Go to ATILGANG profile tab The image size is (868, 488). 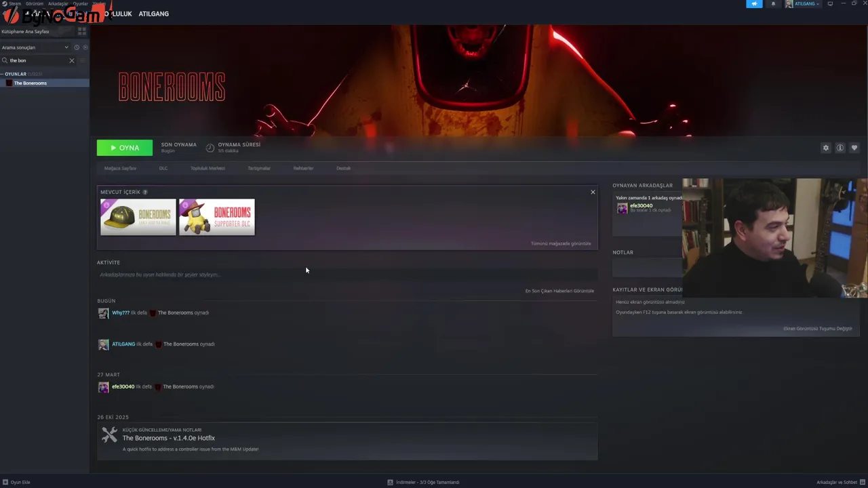tap(154, 14)
